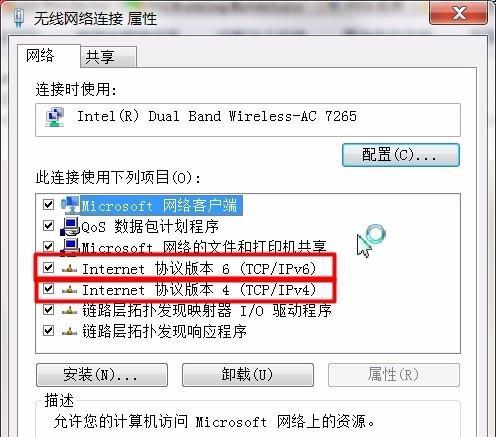Click the TCP/IPv6 protocol icon

70,269
